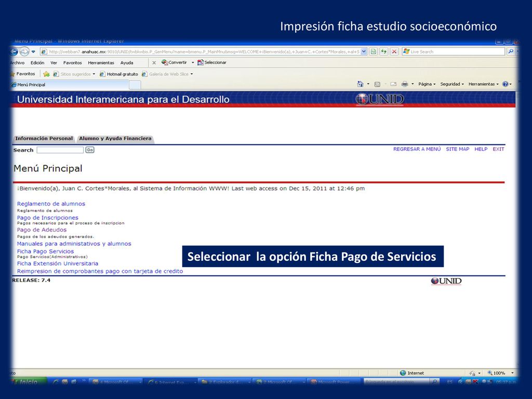Switch to the Información Personal tab

(x=44, y=138)
